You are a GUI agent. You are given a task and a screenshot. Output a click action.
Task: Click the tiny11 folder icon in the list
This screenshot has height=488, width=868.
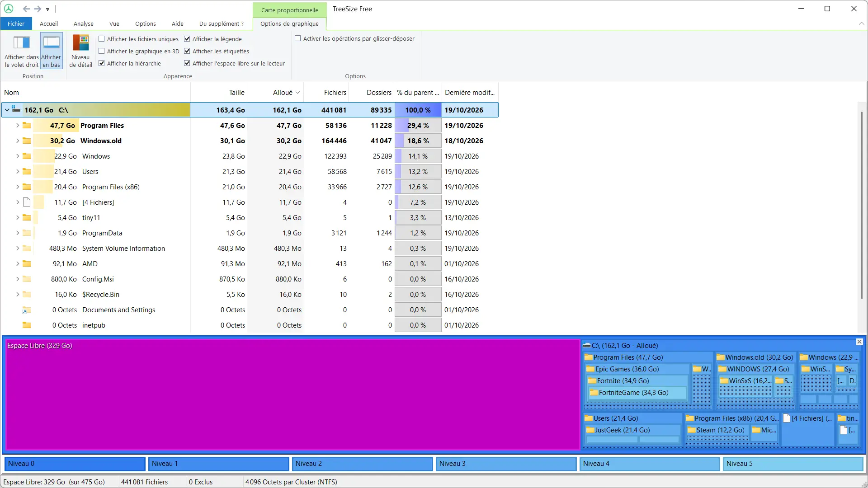tap(27, 217)
